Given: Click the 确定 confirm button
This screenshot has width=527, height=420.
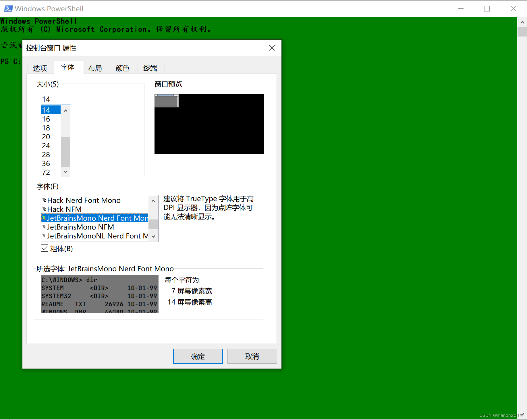Looking at the screenshot, I should pos(198,356).
